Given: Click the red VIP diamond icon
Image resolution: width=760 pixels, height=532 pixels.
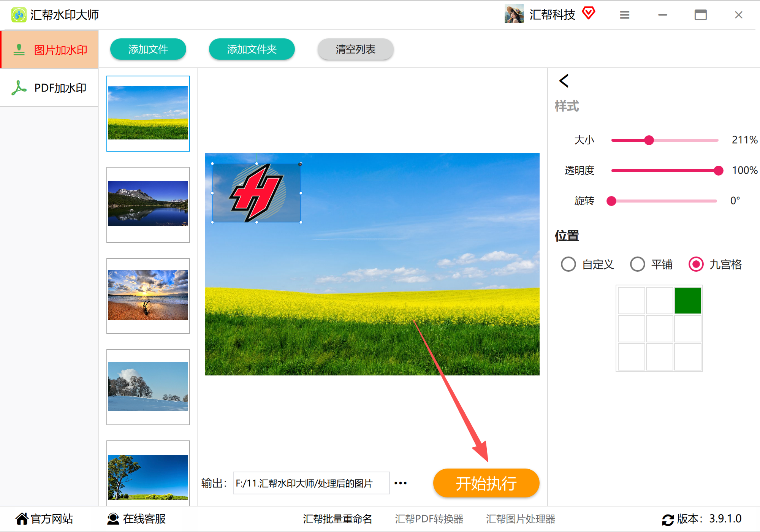Looking at the screenshot, I should pyautogui.click(x=589, y=13).
